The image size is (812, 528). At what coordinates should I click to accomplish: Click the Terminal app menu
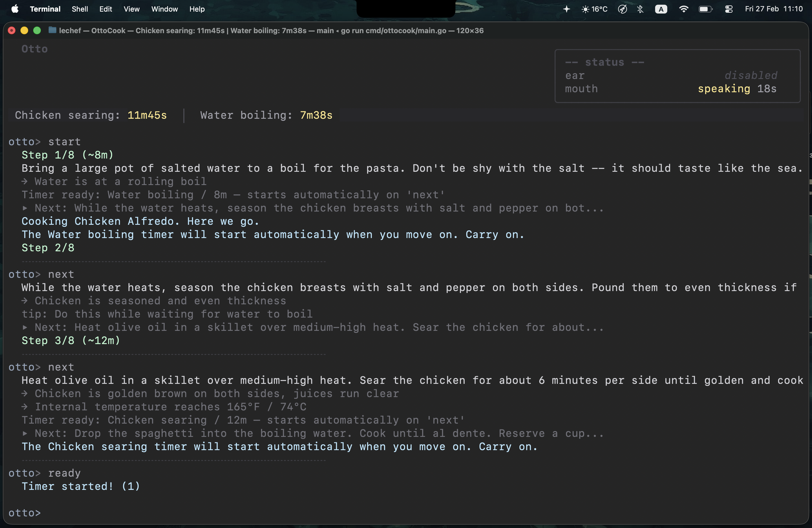45,9
